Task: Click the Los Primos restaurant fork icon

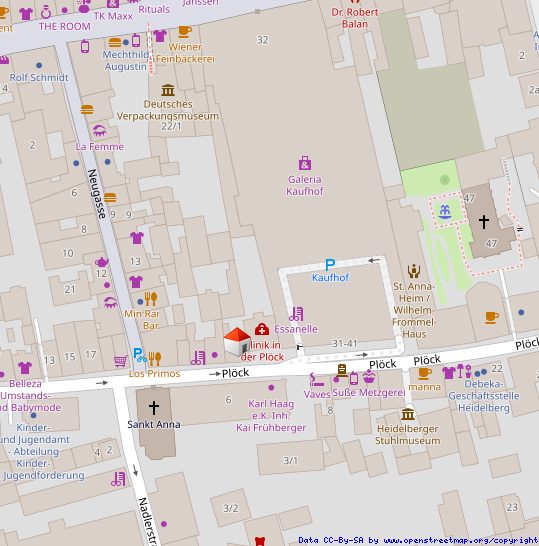Action: click(x=155, y=359)
